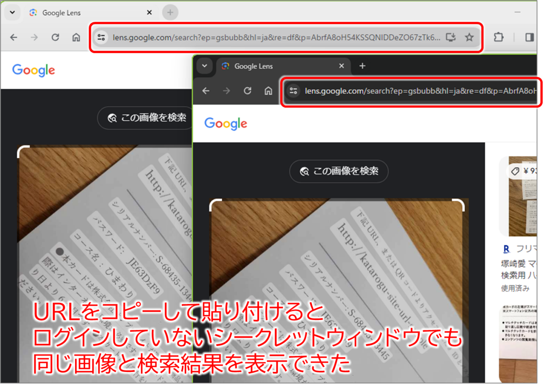Viewport: 546px width, 392px height.
Task: Open home page in incognito window
Action: (x=268, y=91)
